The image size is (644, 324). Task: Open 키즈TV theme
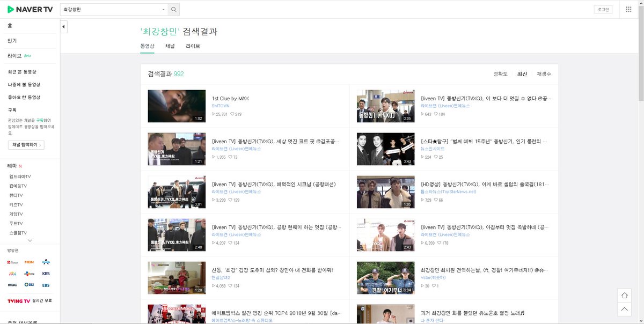point(16,204)
